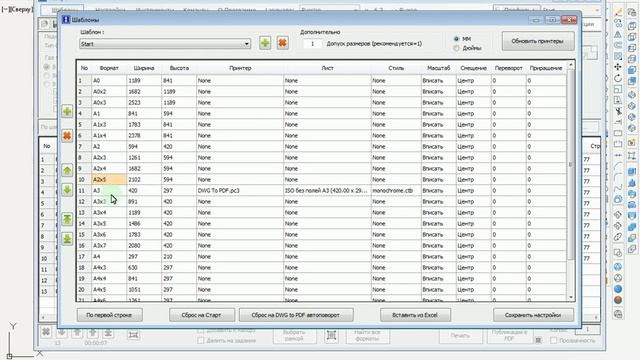Click the Приращение column header
The height and width of the screenshot is (360, 640).
(x=546, y=68)
